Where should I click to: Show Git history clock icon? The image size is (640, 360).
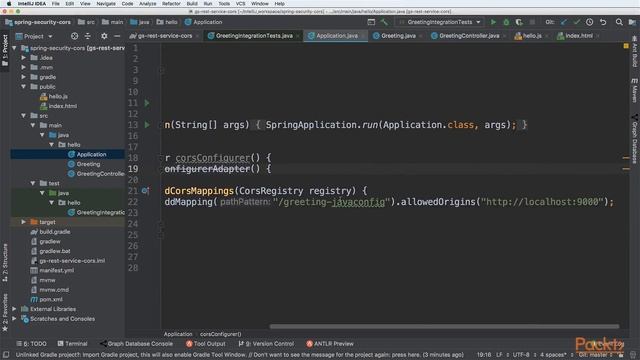[589, 22]
